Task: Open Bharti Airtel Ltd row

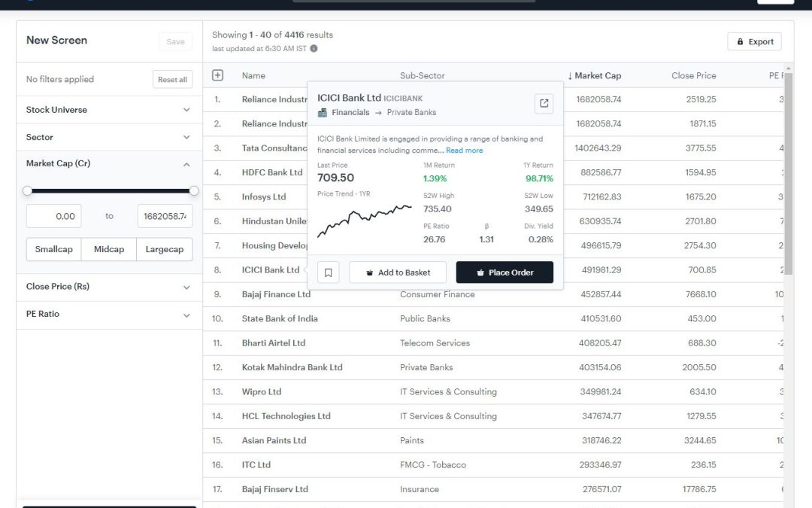Action: click(274, 343)
